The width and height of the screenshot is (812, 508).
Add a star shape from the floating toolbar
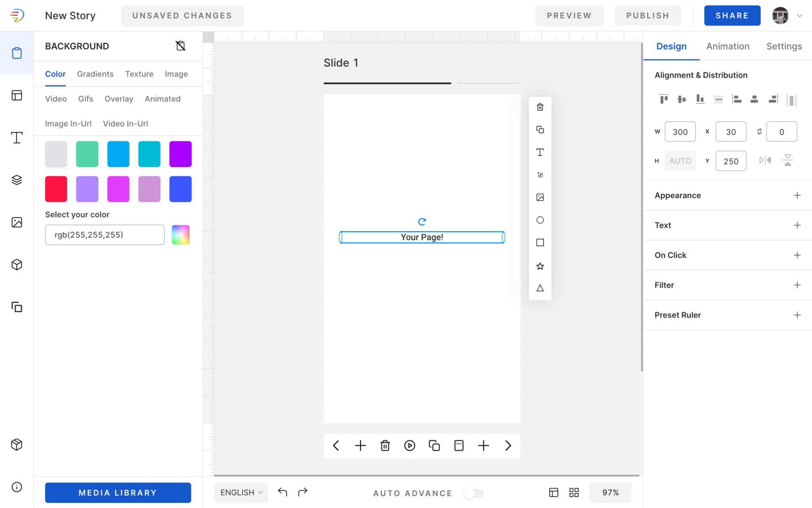(540, 266)
